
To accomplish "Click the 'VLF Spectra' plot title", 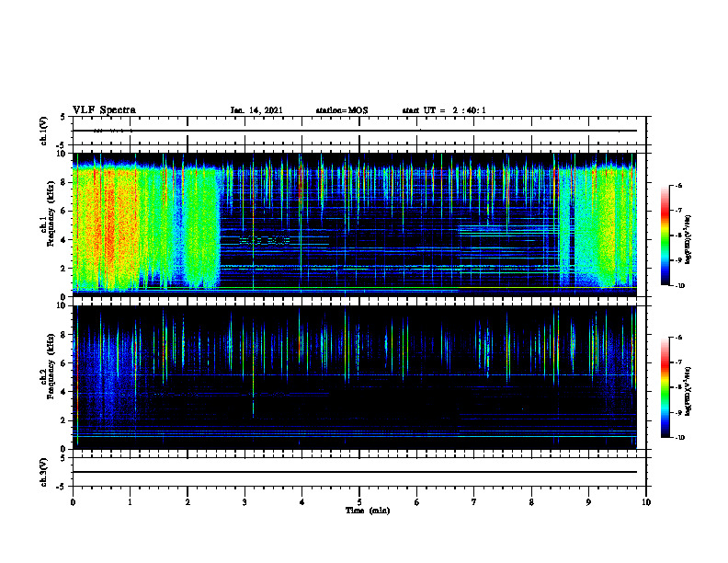I will click(104, 110).
